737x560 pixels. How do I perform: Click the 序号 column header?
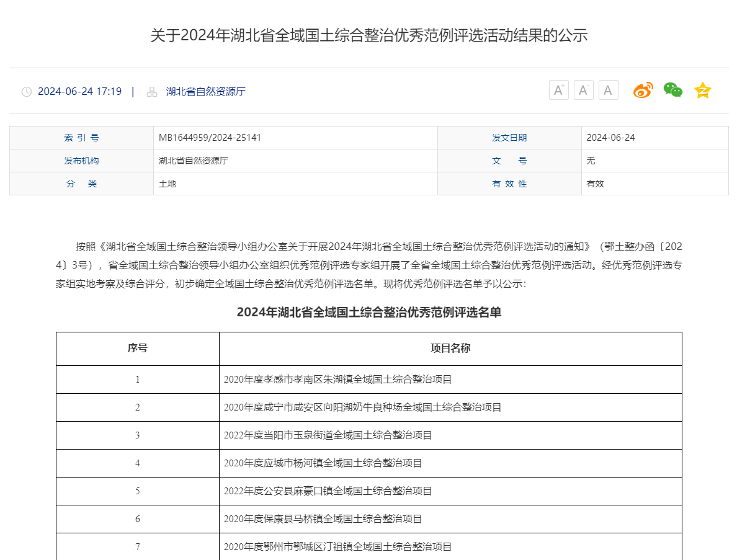pos(137,349)
